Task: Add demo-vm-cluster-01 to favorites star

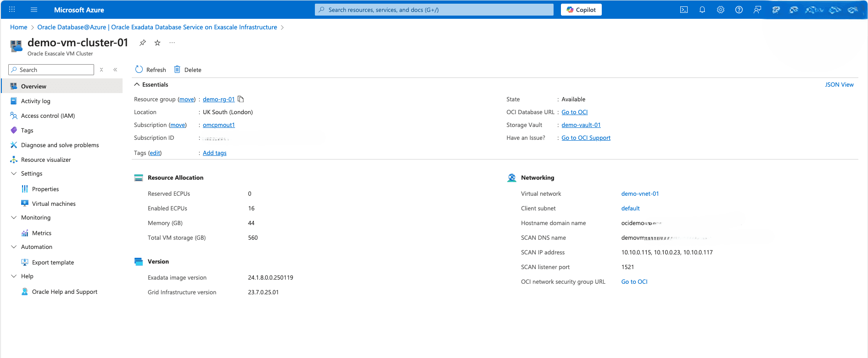Action: 157,43
